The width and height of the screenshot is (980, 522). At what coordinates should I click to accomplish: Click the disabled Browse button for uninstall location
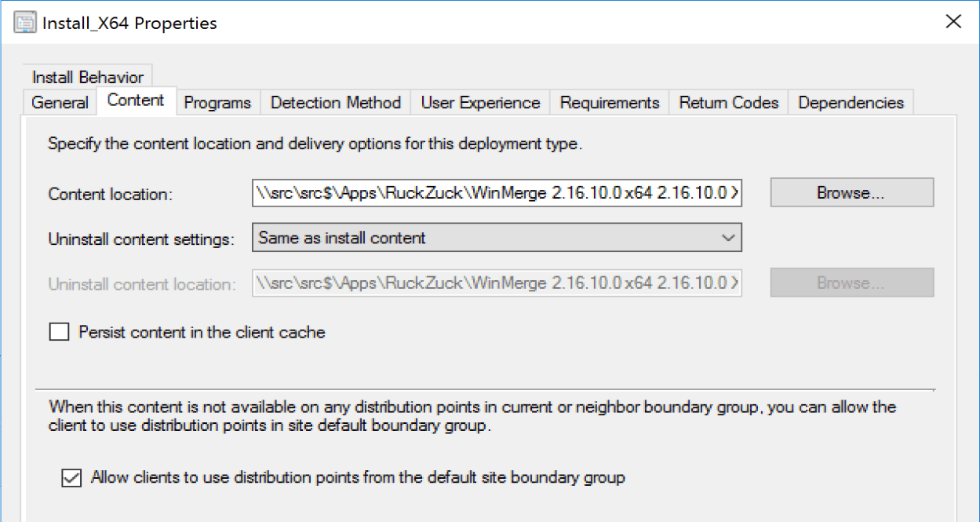[x=851, y=283]
